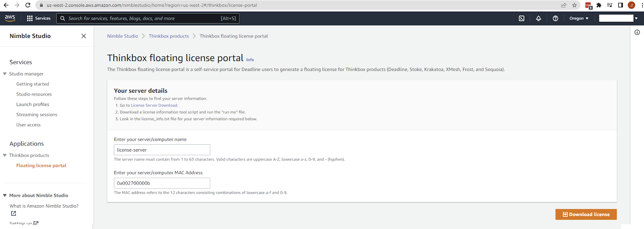Open the info panel icon at right edge

click(637, 32)
